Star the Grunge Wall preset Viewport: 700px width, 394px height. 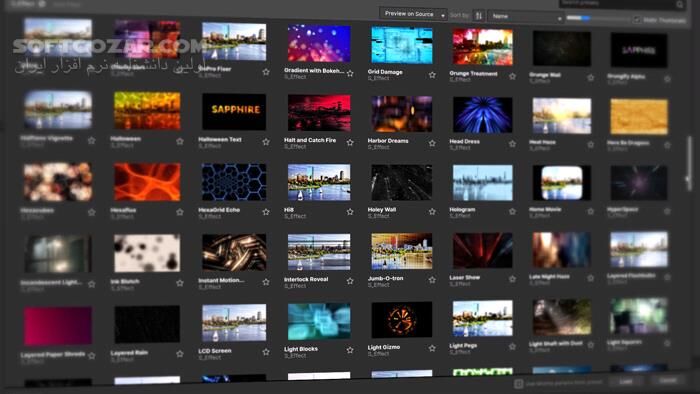[x=591, y=78]
